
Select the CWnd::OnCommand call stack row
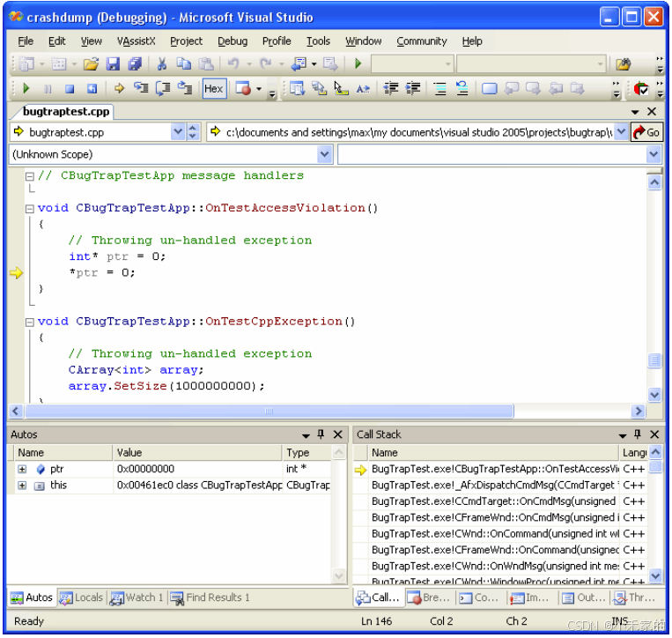tap(499, 534)
